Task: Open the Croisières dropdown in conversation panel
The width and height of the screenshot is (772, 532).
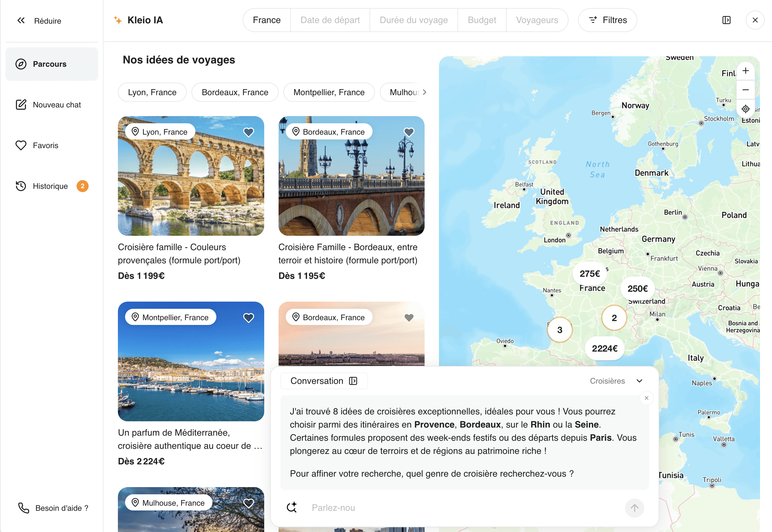Action: [x=616, y=381]
